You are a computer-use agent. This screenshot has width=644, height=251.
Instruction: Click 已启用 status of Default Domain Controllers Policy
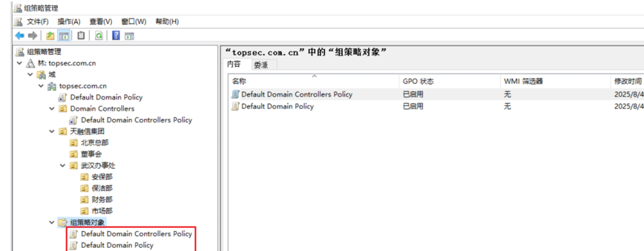[413, 94]
